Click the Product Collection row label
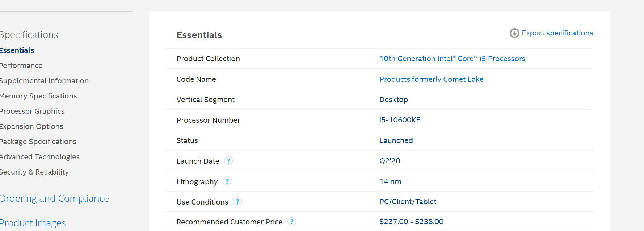Image resolution: width=644 pixels, height=231 pixels. point(208,59)
